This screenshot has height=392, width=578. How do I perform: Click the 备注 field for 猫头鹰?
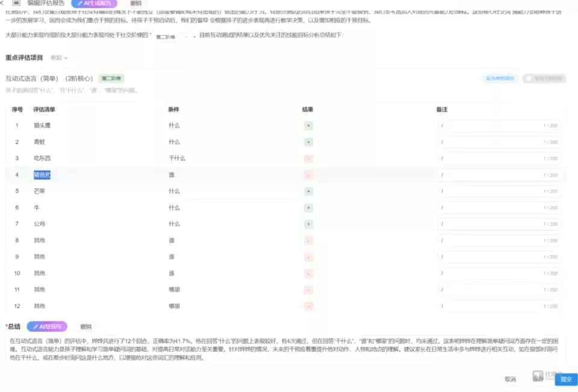pyautogui.click(x=499, y=125)
